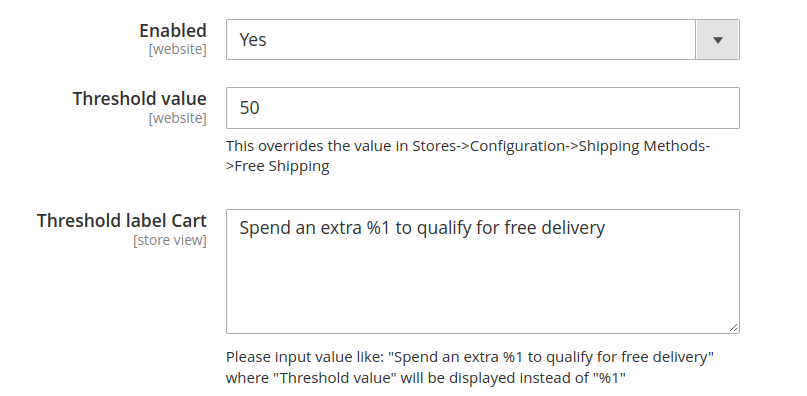Click the Enabled field label
Image resolution: width=807 pixels, height=396 pixels.
coord(173,30)
